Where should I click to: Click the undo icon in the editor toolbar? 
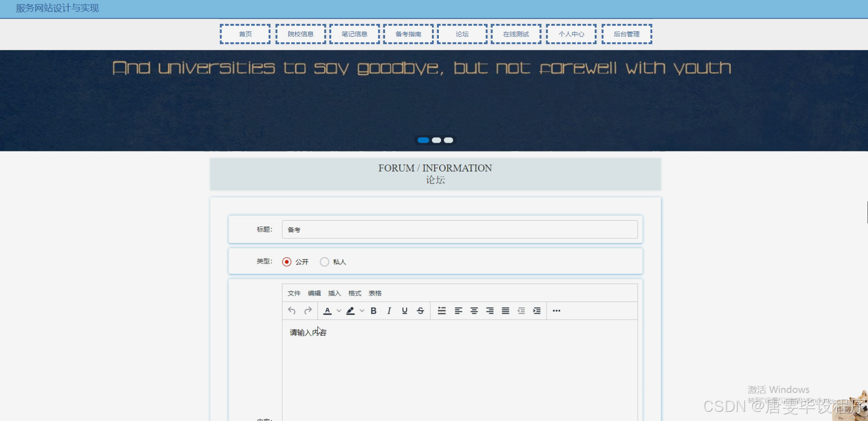292,310
